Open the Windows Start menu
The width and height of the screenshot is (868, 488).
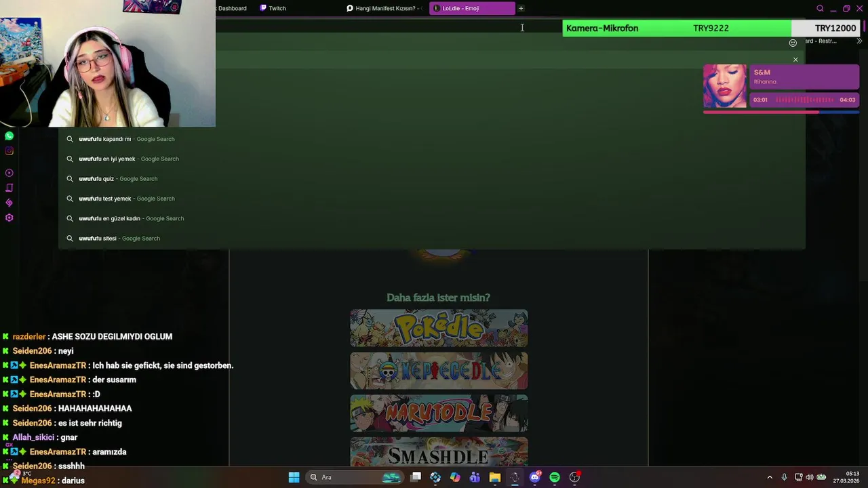(x=294, y=477)
